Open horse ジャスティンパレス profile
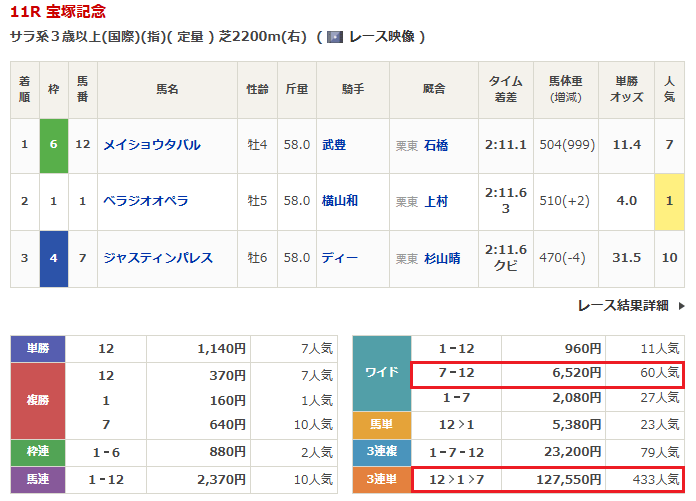The height and width of the screenshot is (501, 696). tap(157, 258)
